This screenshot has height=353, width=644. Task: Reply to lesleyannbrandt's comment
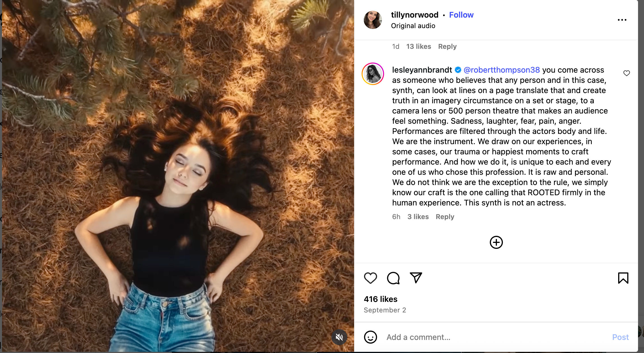pyautogui.click(x=445, y=217)
